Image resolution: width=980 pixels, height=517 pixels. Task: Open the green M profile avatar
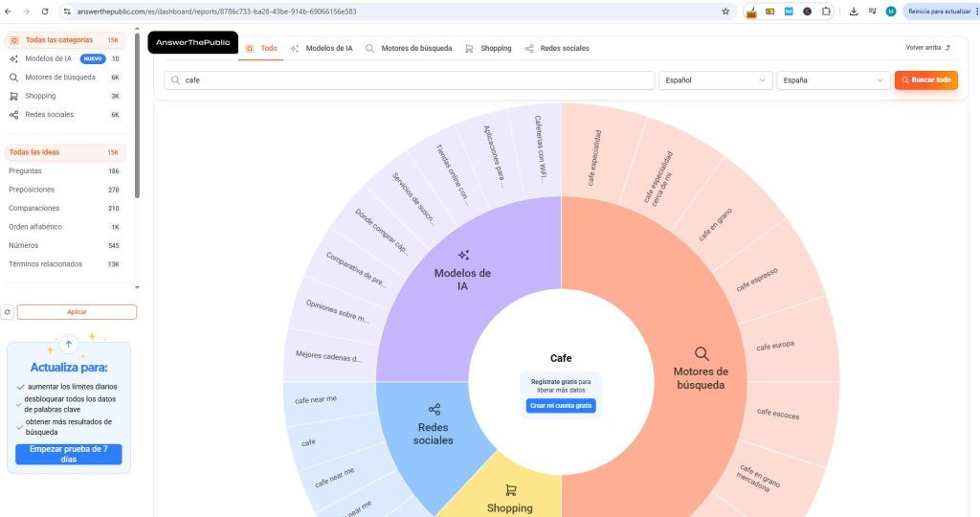[x=891, y=11]
